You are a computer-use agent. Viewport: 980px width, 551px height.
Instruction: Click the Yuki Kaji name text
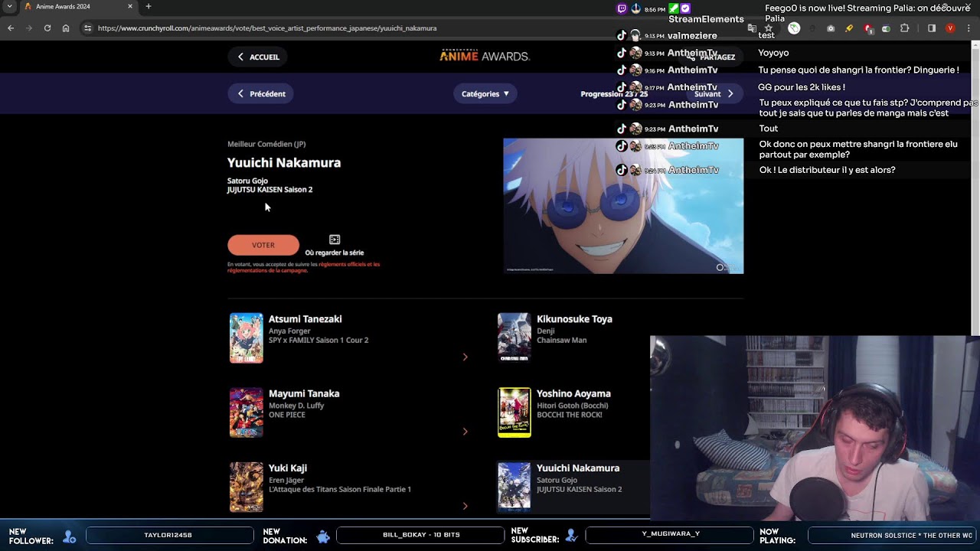(288, 468)
